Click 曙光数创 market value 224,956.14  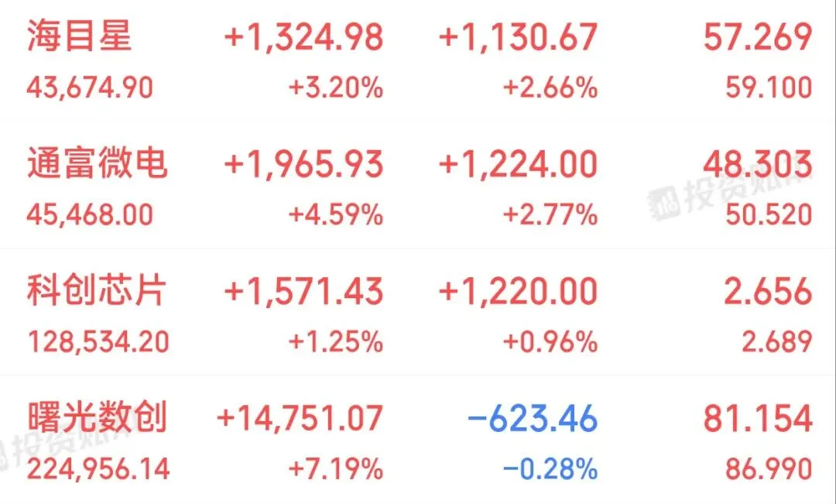98,469
